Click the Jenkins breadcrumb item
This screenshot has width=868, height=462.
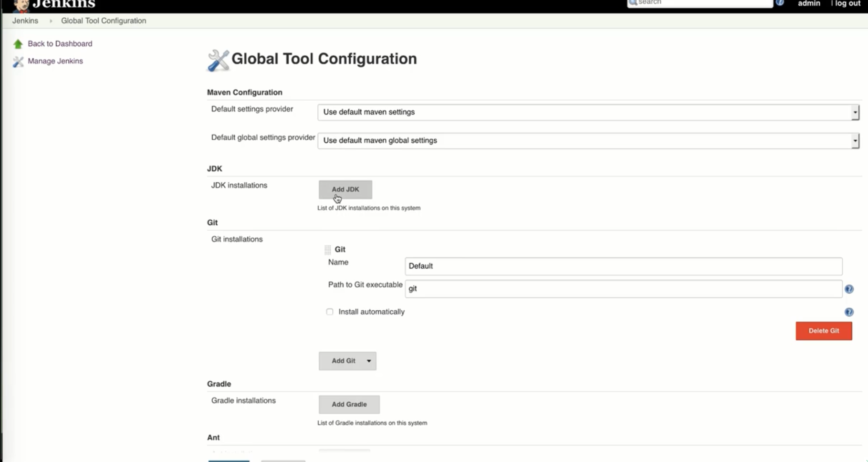(x=25, y=21)
